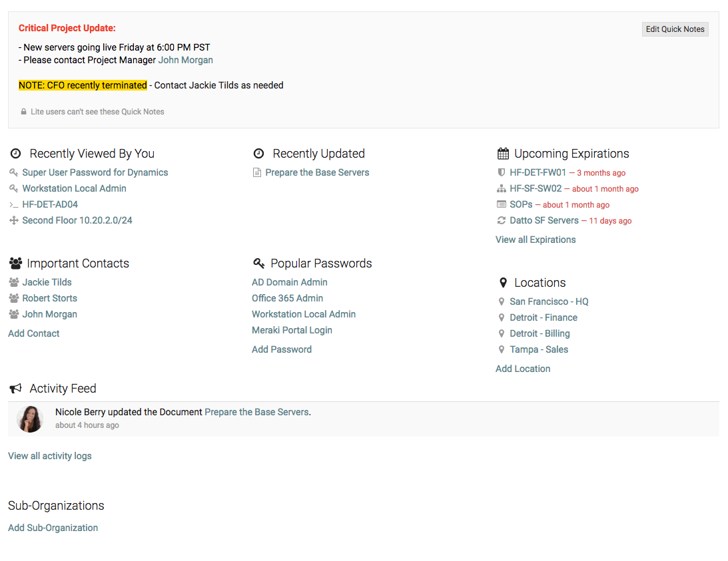Click Add Location in the Locations panel

point(523,368)
